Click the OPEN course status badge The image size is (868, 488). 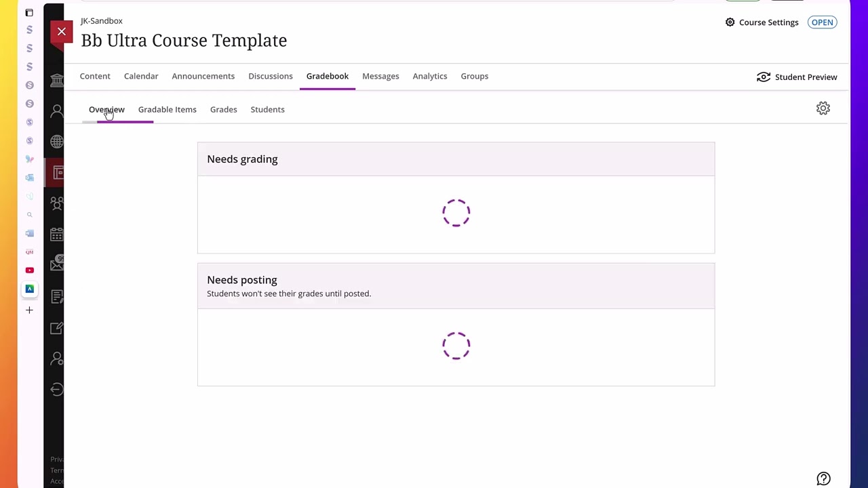[x=823, y=22]
